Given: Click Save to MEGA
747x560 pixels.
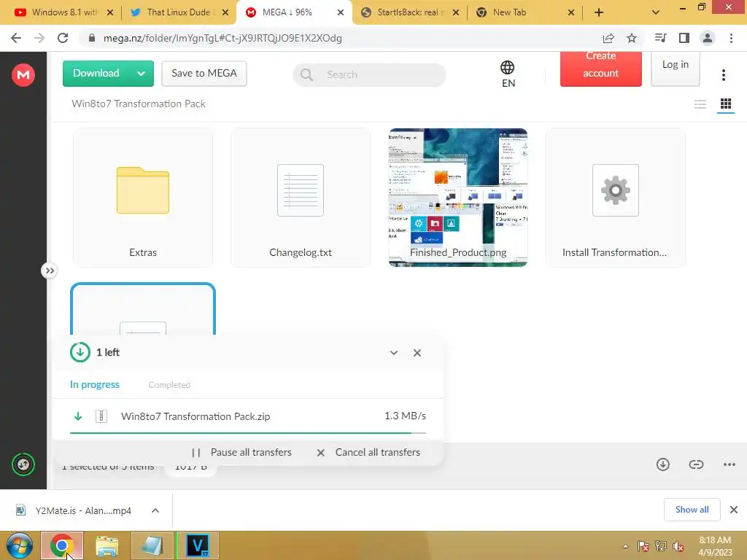Looking at the screenshot, I should point(204,74).
